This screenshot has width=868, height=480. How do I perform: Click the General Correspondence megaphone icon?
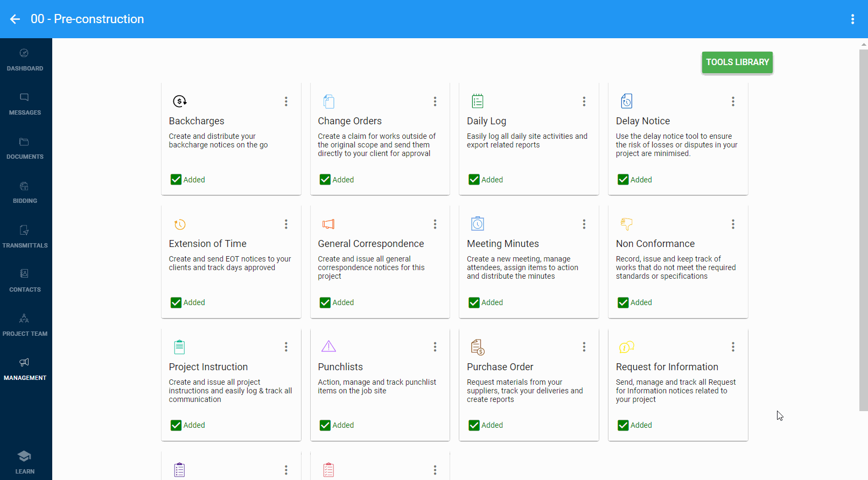click(x=328, y=224)
